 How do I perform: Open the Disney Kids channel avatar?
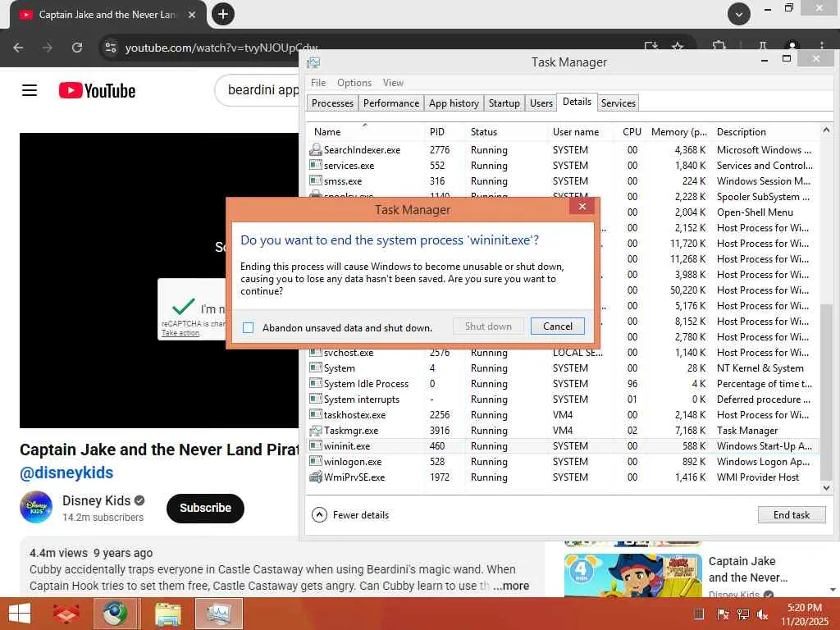[36, 507]
